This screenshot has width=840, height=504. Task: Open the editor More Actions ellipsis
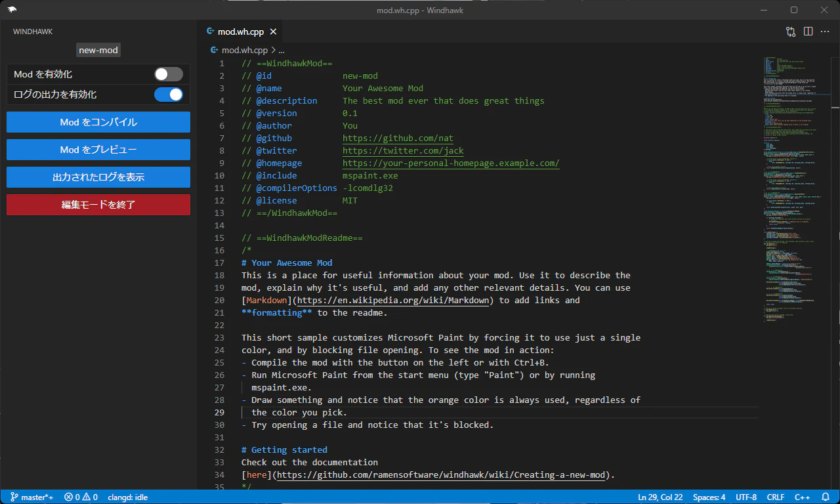(x=825, y=31)
